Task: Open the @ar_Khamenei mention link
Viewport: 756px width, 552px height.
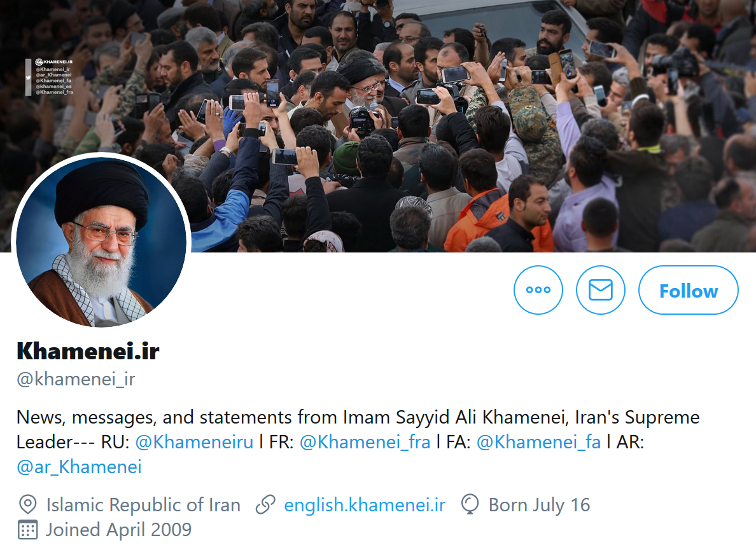Action: tap(79, 467)
